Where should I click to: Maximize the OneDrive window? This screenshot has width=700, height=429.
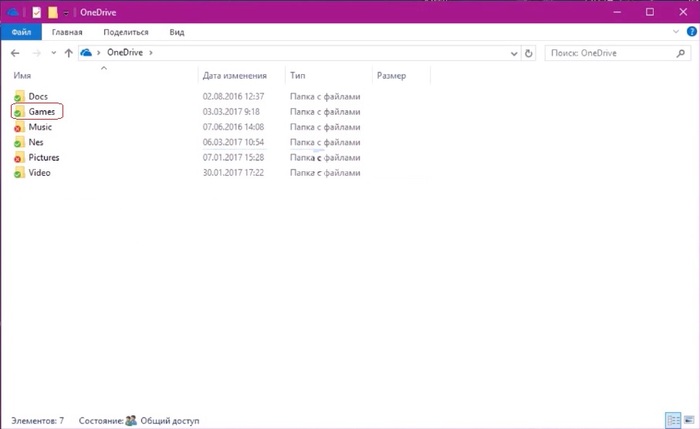pyautogui.click(x=650, y=12)
